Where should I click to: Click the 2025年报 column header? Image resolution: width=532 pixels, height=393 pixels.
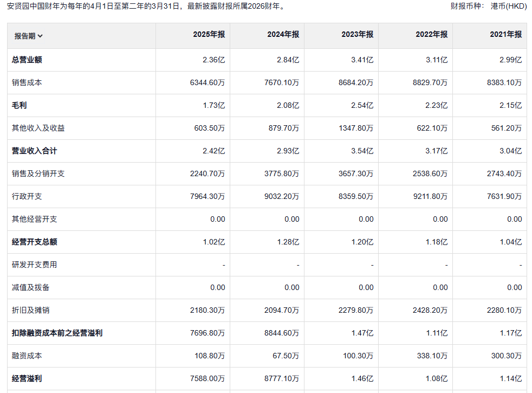coord(209,34)
